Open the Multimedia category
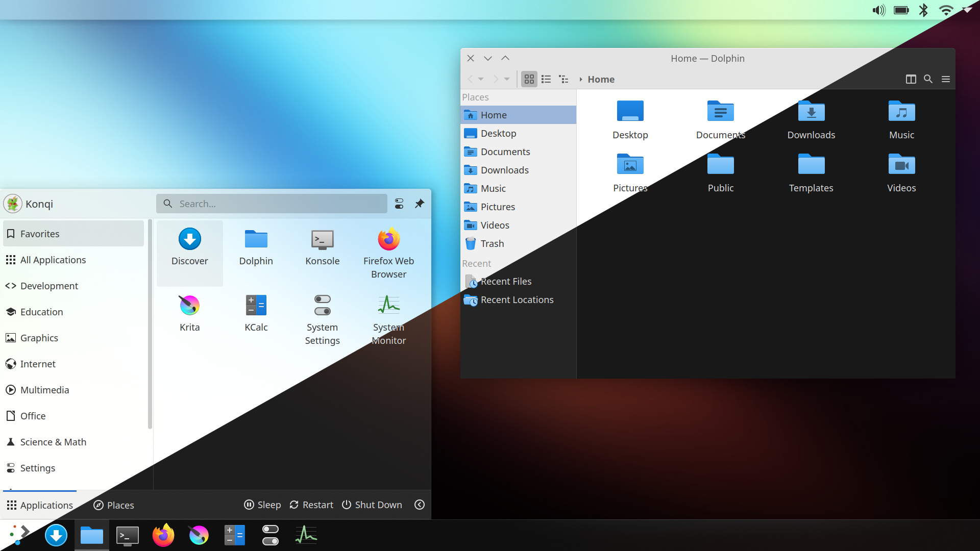This screenshot has width=980, height=551. 73,390
